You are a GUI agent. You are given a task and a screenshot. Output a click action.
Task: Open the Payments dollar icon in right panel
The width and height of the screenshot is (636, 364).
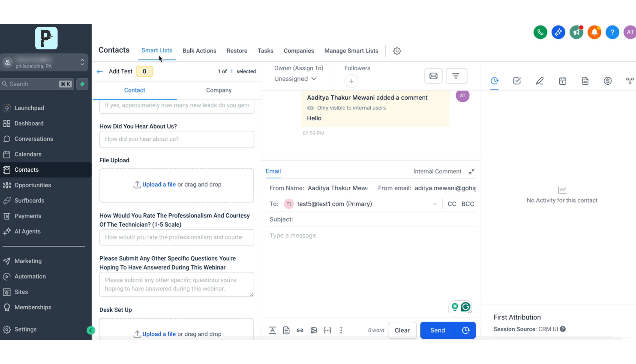608,81
